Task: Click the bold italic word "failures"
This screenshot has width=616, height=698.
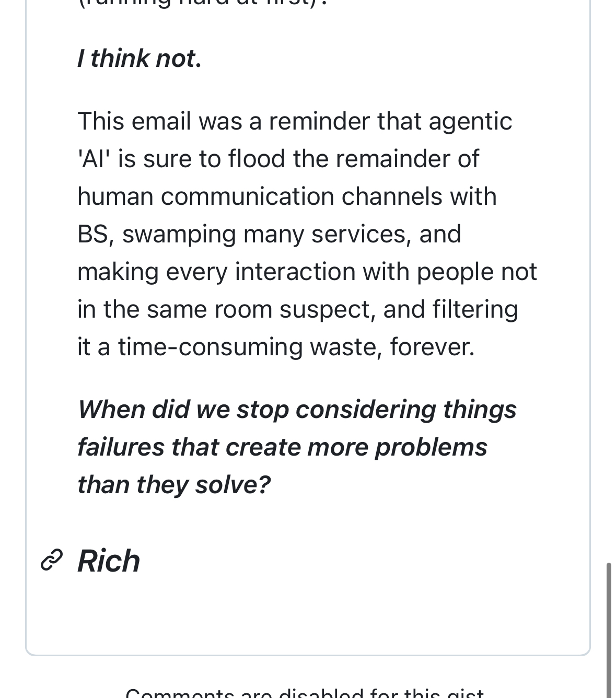Action: 121,447
